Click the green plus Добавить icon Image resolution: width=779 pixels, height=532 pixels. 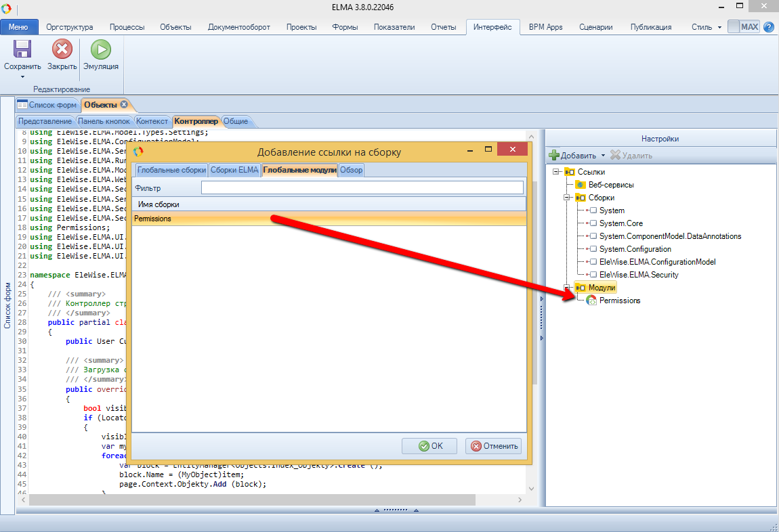pos(554,156)
